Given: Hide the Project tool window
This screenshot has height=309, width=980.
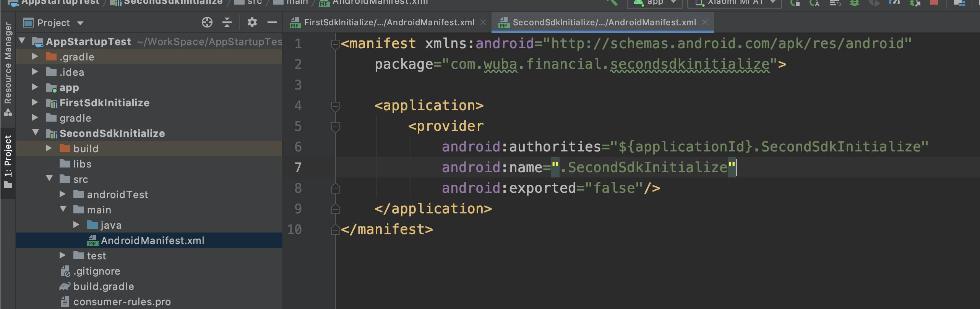Looking at the screenshot, I should click(x=272, y=23).
